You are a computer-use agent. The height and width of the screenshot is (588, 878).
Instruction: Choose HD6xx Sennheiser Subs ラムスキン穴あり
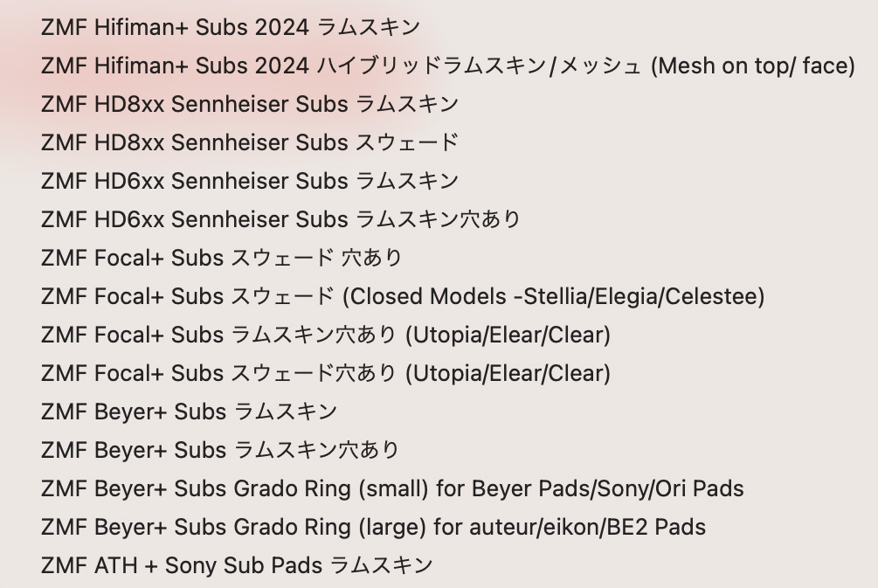tap(280, 219)
